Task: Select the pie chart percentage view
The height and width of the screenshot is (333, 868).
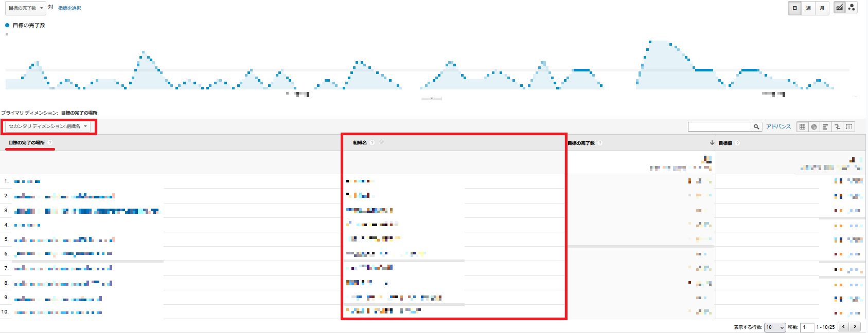Action: tap(814, 127)
